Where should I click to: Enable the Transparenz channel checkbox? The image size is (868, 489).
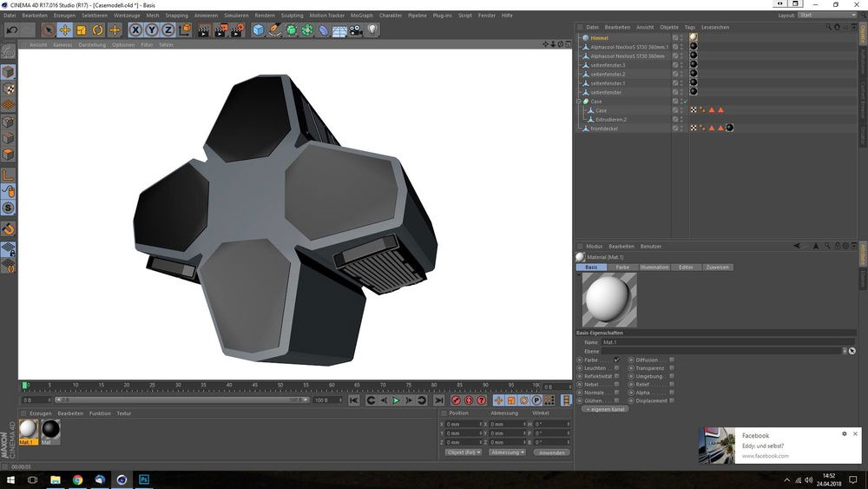672,367
